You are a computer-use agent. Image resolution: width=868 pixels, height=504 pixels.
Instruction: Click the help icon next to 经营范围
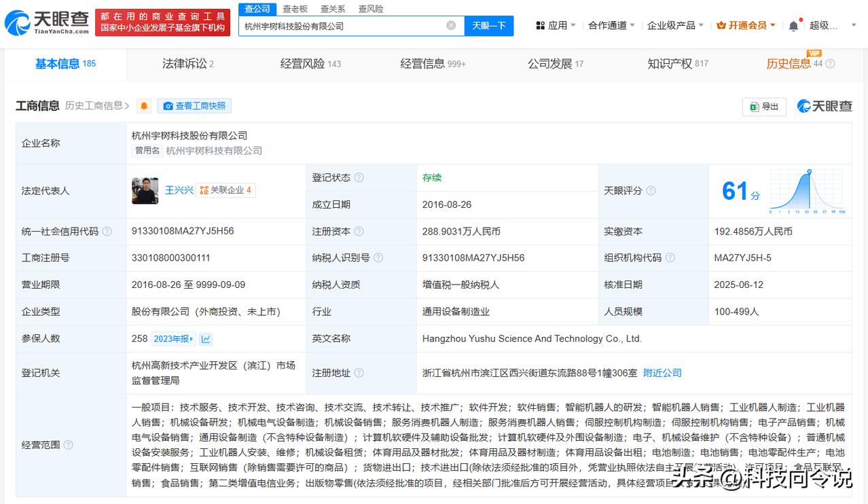(68, 445)
